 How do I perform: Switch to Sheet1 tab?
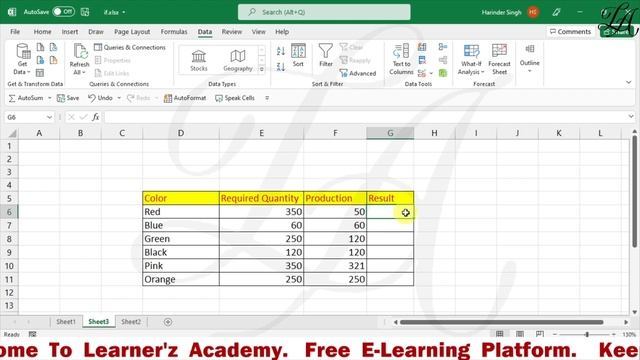pos(66,322)
